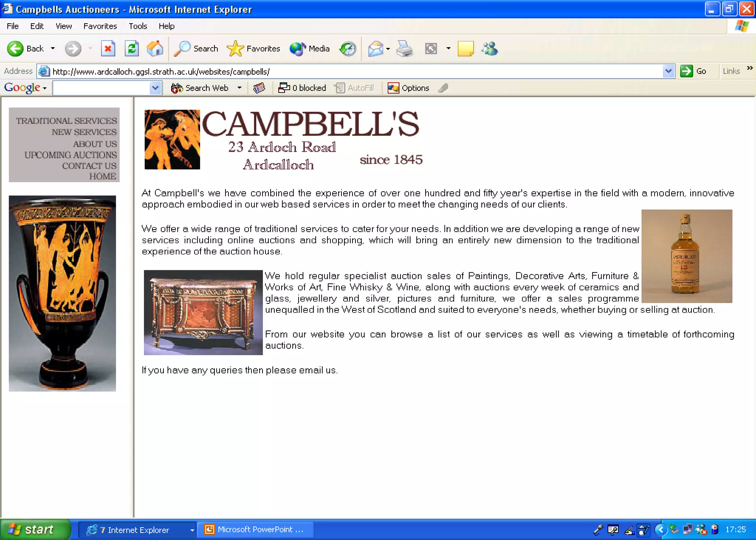Follow the UPCOMING AUCTIONS link

pyautogui.click(x=71, y=155)
